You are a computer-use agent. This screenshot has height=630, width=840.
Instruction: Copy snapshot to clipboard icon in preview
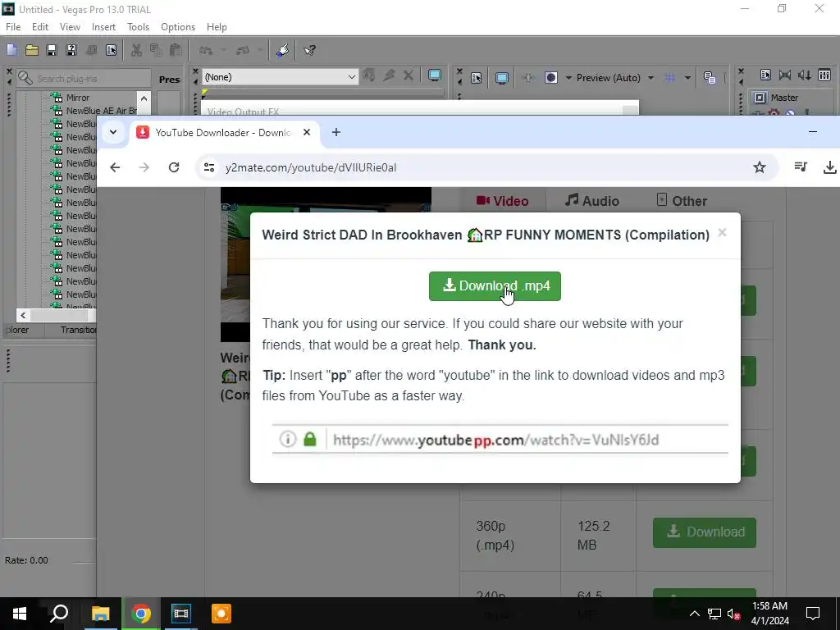(x=710, y=78)
